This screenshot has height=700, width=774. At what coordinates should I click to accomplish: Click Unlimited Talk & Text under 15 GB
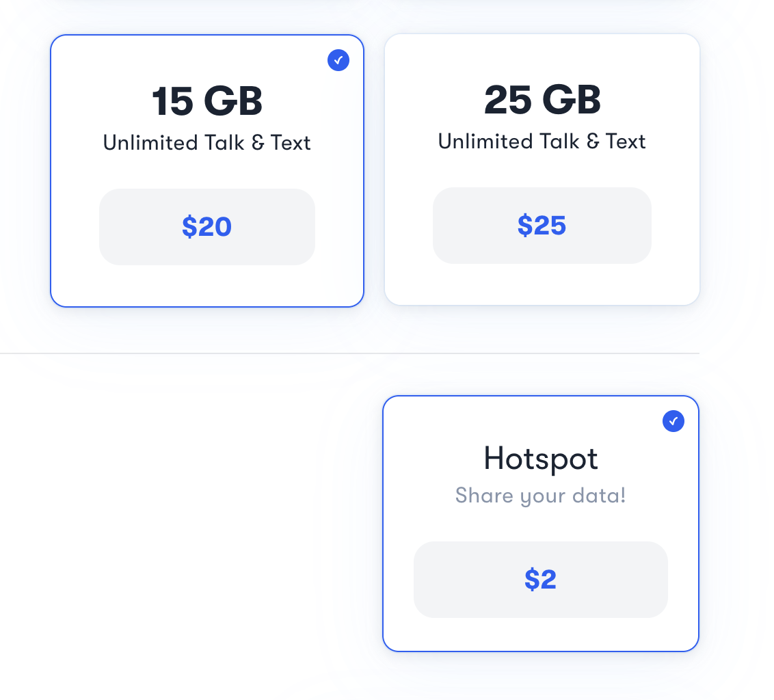pyautogui.click(x=206, y=143)
